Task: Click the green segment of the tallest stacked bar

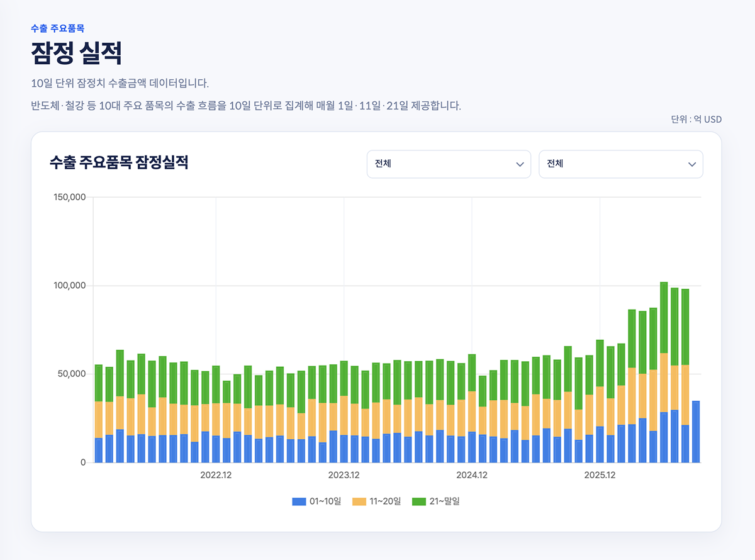Action: tap(664, 318)
